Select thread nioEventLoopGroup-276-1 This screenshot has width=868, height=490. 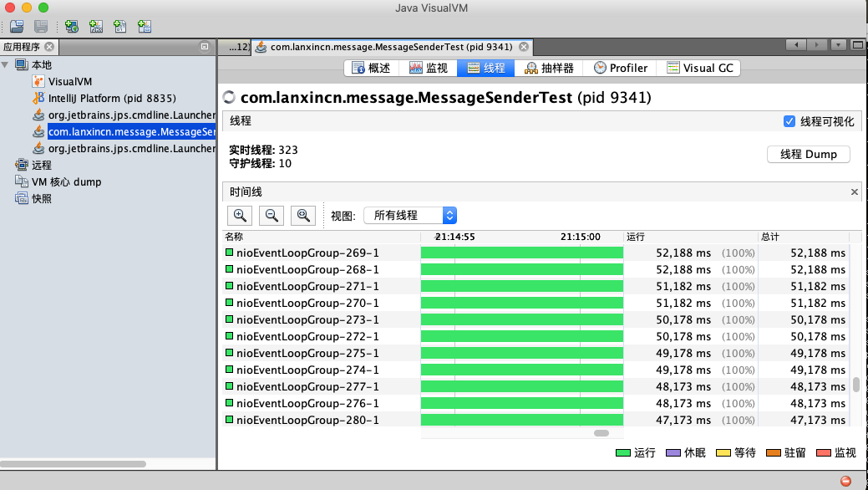click(307, 403)
